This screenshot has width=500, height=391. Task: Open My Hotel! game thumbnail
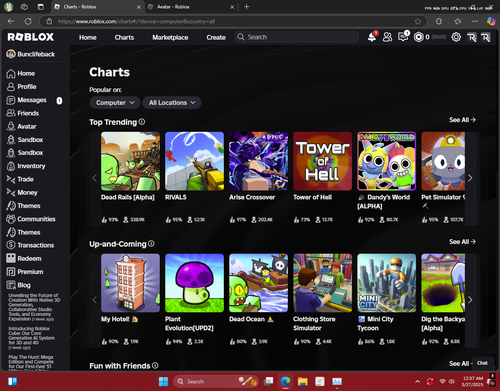click(x=130, y=283)
